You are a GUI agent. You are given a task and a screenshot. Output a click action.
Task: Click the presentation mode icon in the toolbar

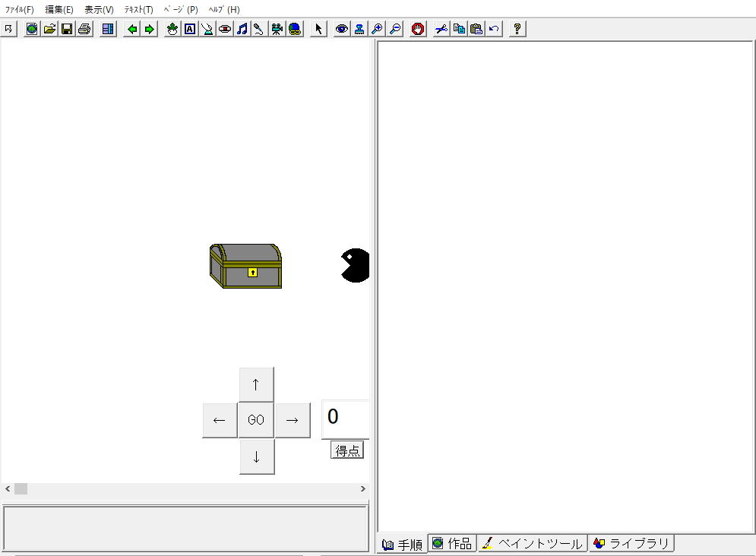click(8, 29)
